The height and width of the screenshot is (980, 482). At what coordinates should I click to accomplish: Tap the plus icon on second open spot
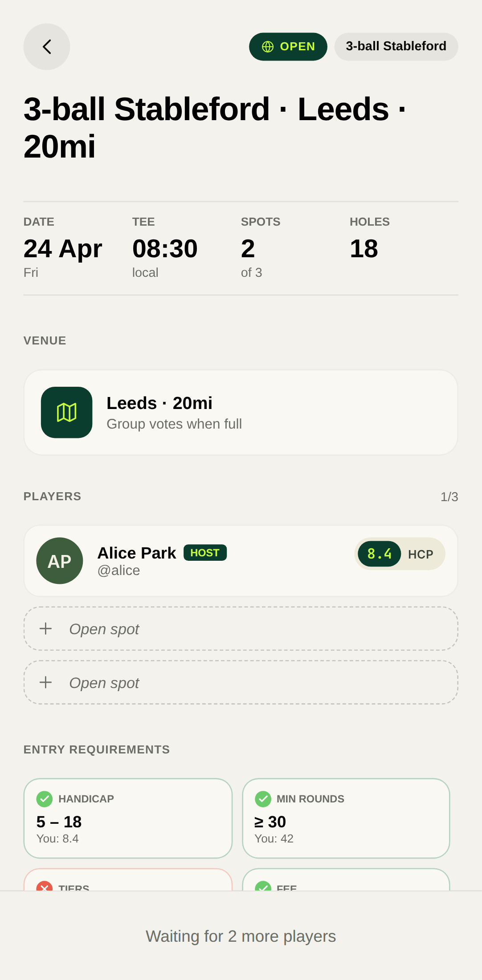(46, 683)
